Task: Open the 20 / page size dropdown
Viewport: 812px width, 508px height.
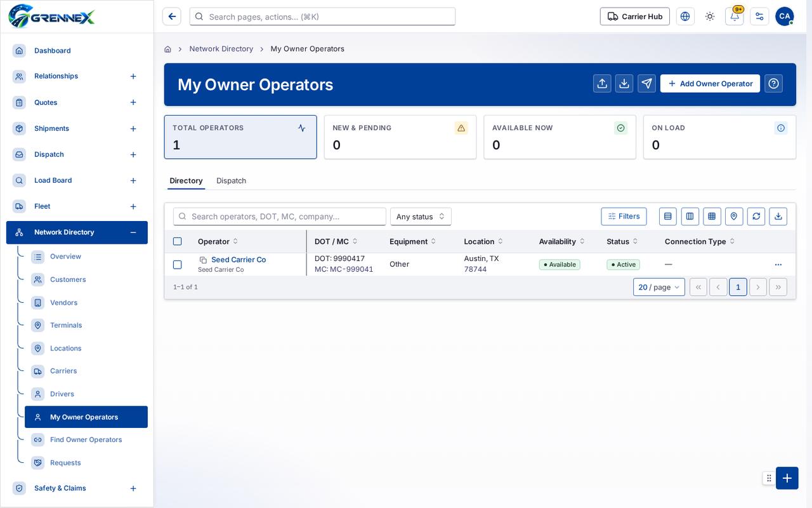Action: click(x=659, y=287)
